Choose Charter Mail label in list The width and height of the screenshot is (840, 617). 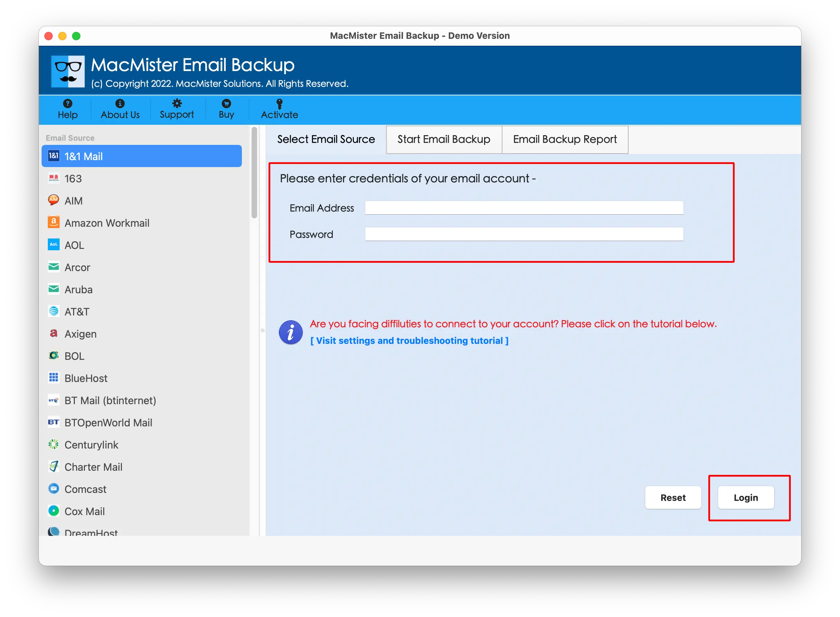point(93,467)
